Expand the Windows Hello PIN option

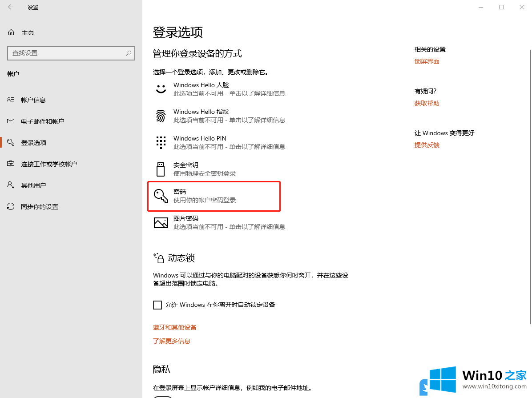(x=220, y=142)
